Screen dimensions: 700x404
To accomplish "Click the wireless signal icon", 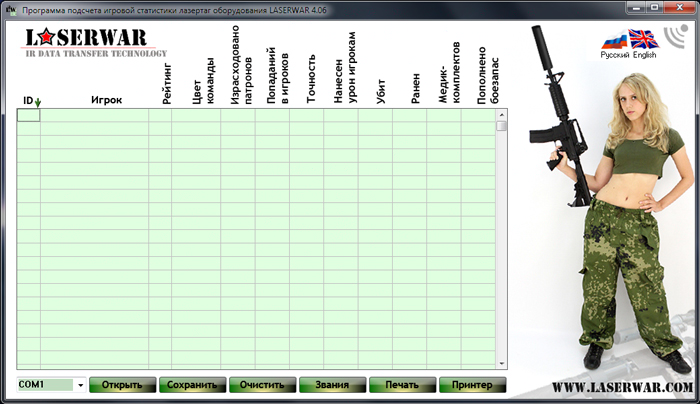I will [676, 36].
